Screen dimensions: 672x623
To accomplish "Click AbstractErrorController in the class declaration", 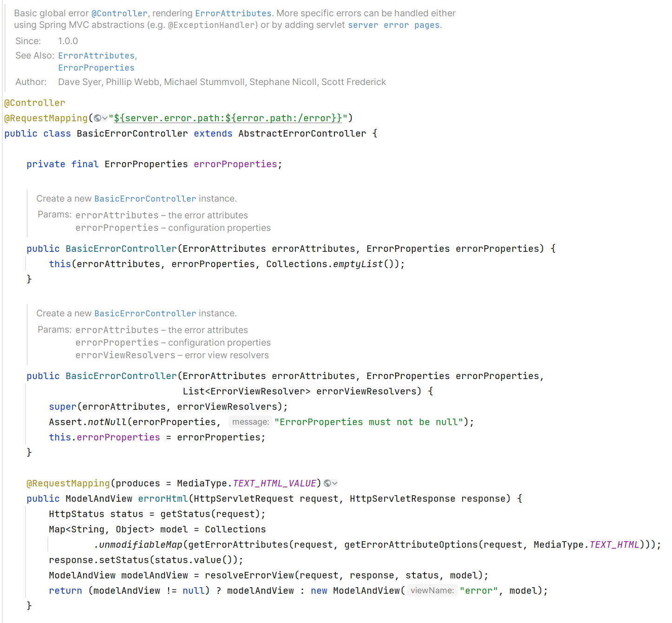I will pos(302,133).
